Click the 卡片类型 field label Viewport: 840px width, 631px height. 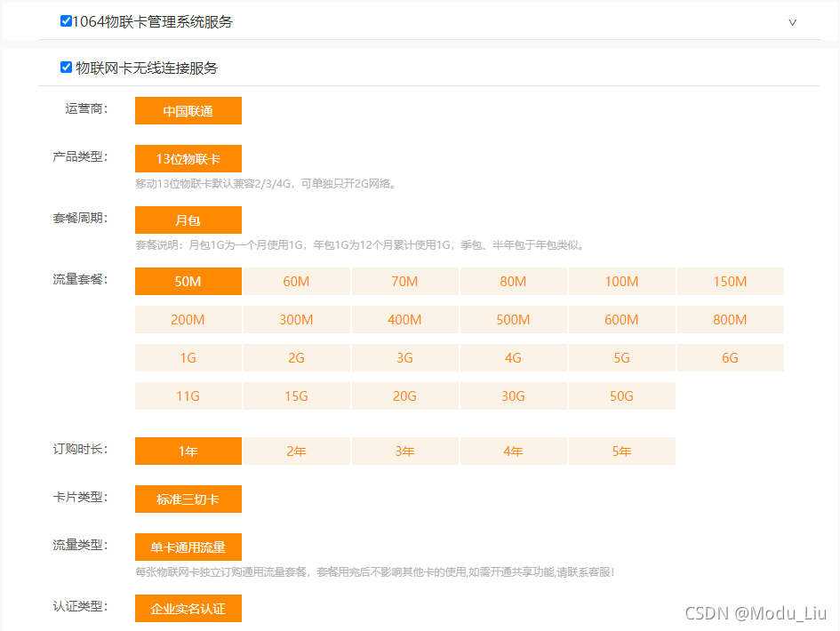(80, 497)
